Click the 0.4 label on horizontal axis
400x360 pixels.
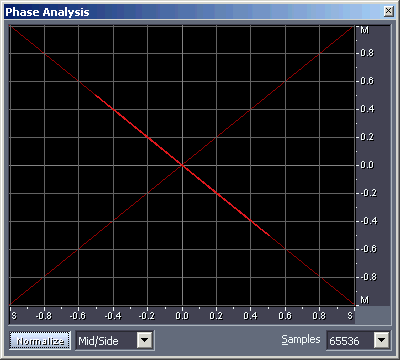[x=250, y=315]
